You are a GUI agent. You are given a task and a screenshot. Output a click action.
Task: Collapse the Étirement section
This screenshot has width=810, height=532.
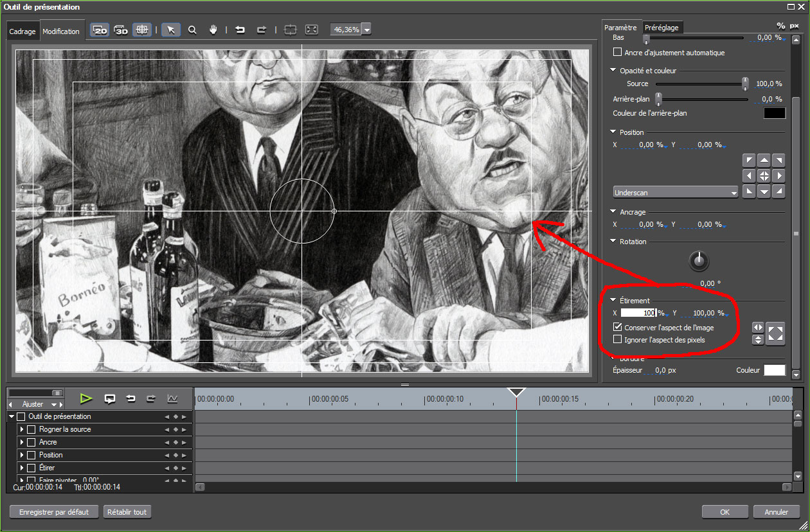pyautogui.click(x=613, y=301)
